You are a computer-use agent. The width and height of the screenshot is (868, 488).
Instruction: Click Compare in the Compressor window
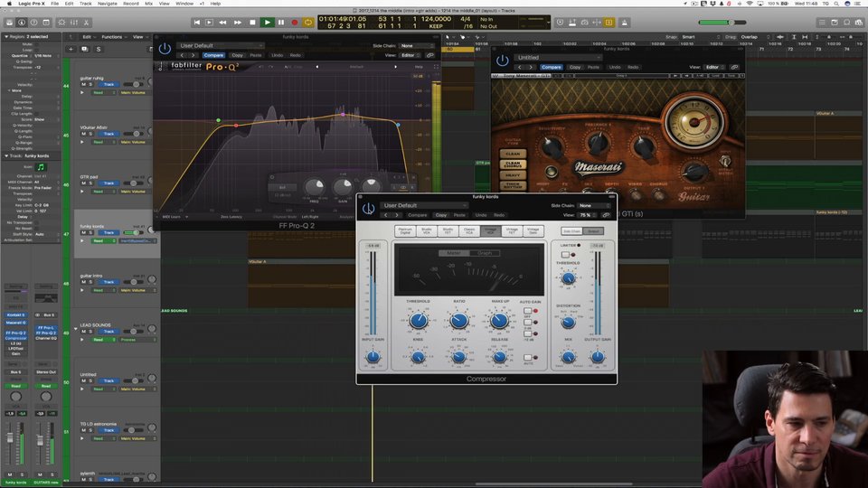point(418,215)
